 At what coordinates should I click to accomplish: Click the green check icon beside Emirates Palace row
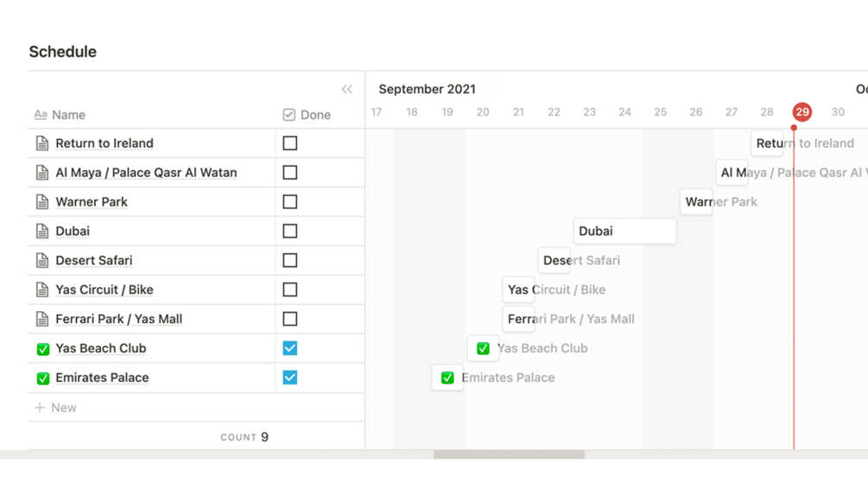tap(43, 378)
